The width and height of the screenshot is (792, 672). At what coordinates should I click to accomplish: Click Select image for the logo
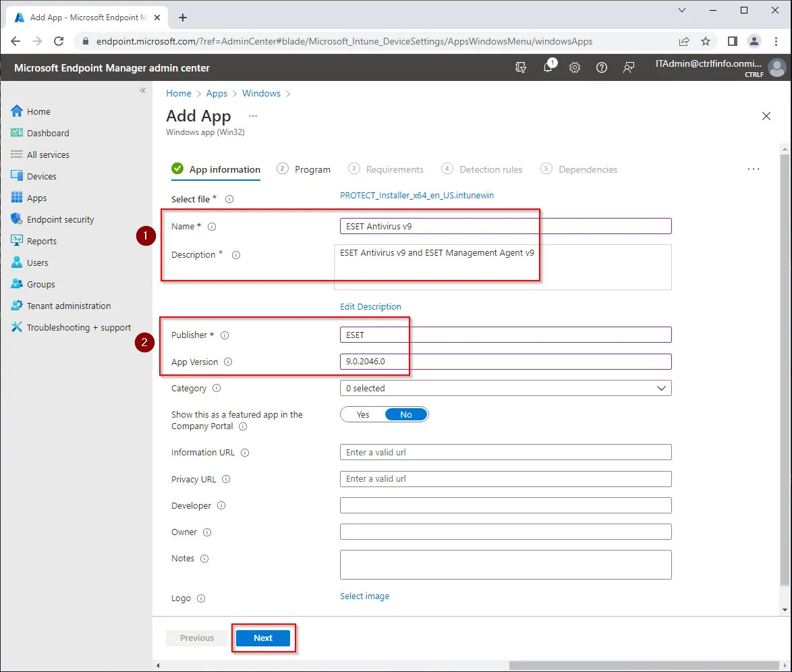[x=365, y=596]
